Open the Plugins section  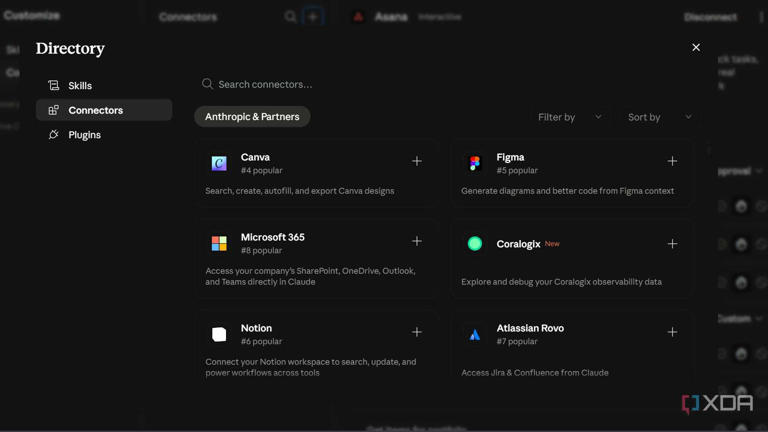104,135
